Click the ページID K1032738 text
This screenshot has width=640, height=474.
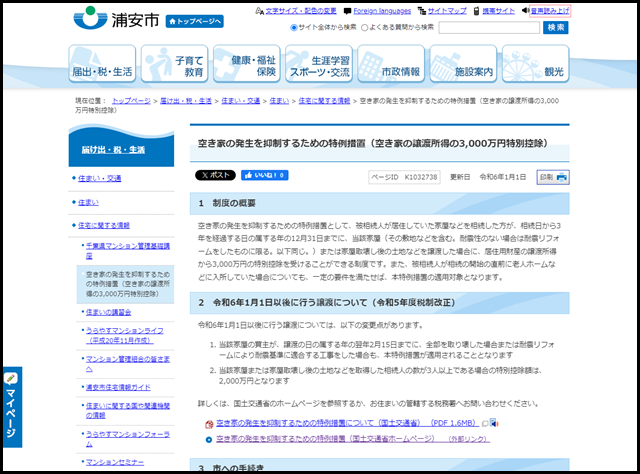pyautogui.click(x=404, y=177)
